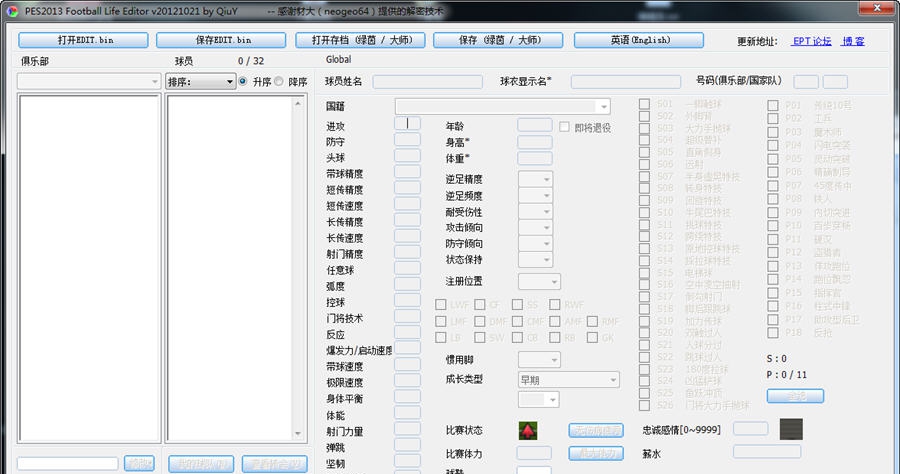Click the search field below the club list
Image resolution: width=900 pixels, height=474 pixels.
pos(68,464)
